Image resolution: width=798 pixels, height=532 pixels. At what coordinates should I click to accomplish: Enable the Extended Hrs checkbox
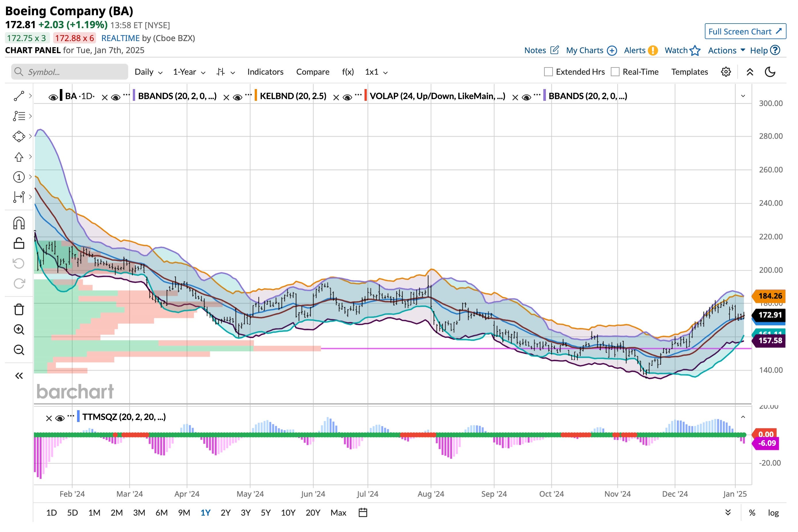pos(548,72)
